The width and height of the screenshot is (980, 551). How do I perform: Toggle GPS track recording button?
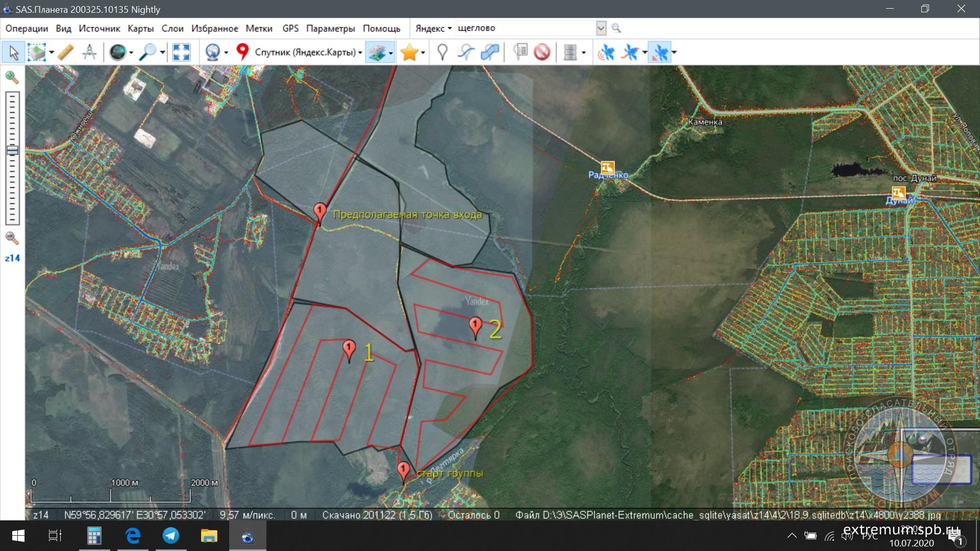click(631, 52)
